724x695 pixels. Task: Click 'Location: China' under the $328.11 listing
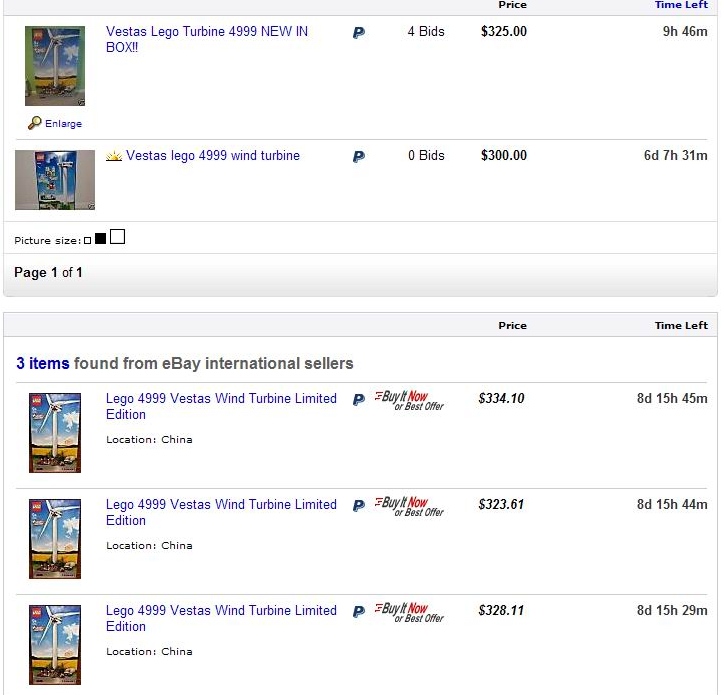(x=149, y=652)
